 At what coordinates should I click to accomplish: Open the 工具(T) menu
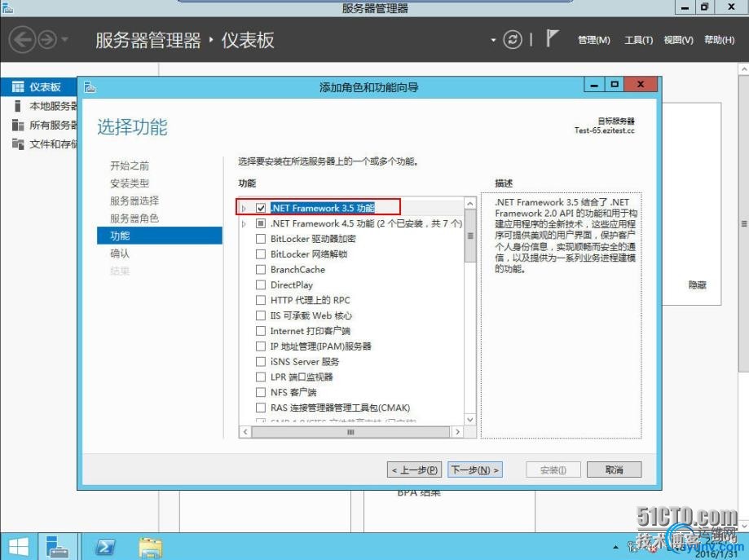tap(639, 40)
